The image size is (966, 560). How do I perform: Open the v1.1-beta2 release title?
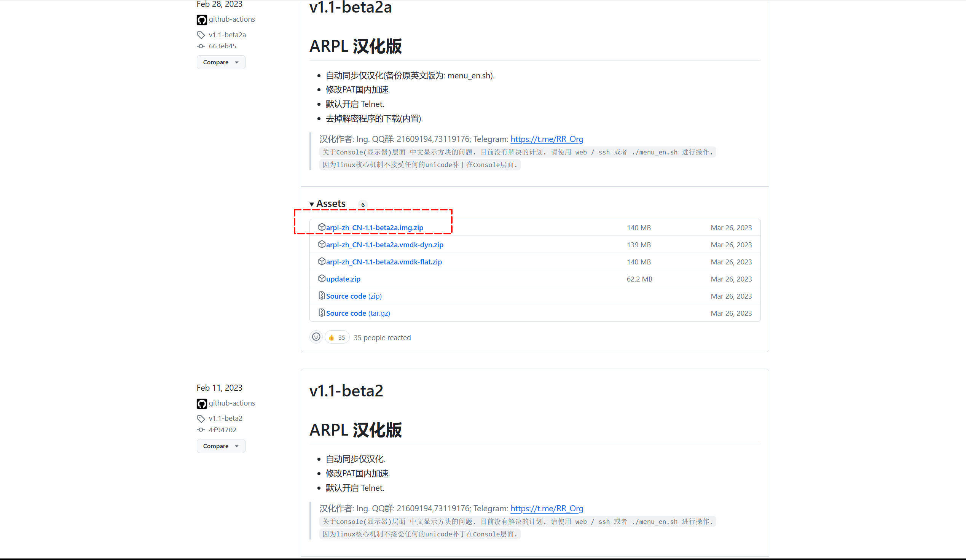pyautogui.click(x=346, y=391)
